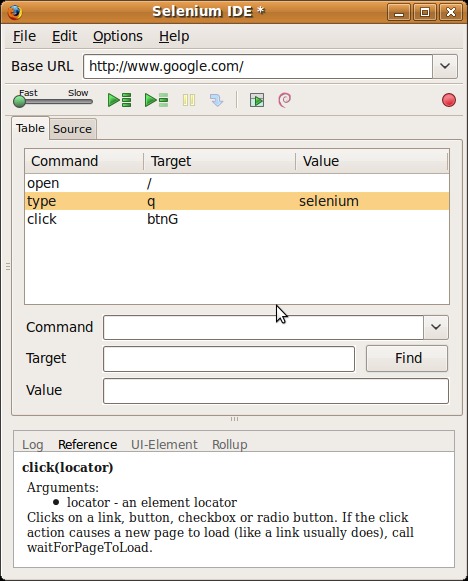Select the click btnG command row

point(237,219)
